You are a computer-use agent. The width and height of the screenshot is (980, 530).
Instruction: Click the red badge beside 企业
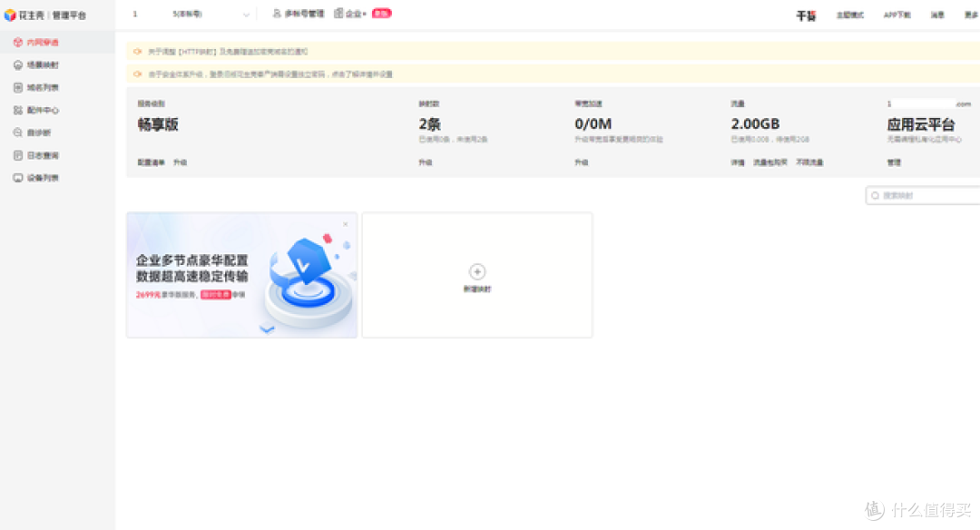[381, 13]
